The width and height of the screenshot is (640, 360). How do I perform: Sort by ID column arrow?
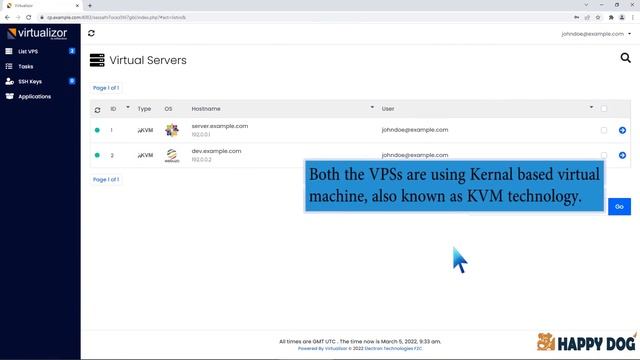[128, 107]
